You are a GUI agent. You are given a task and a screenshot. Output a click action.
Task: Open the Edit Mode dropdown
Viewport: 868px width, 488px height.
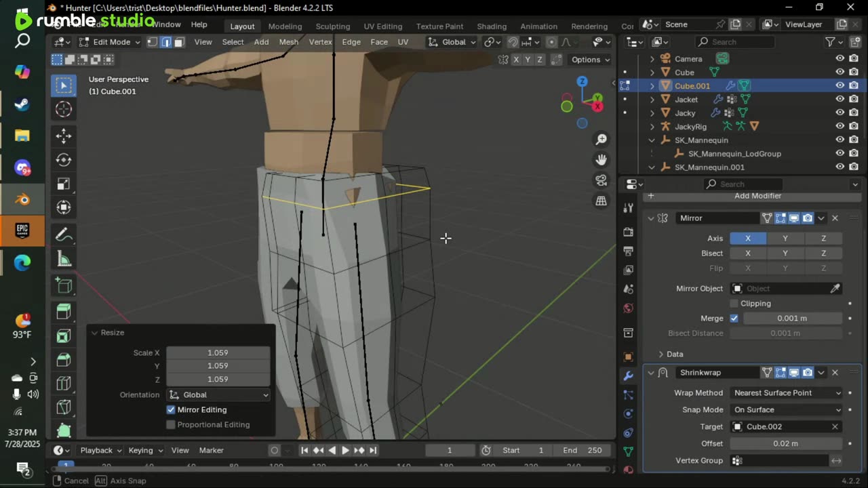109,42
